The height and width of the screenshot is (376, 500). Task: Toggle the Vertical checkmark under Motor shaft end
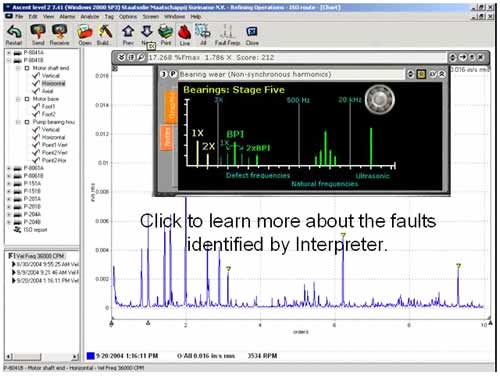36,76
